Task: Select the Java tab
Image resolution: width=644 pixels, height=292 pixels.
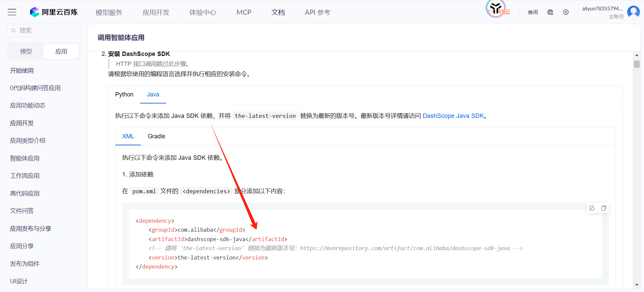Action: pos(153,94)
